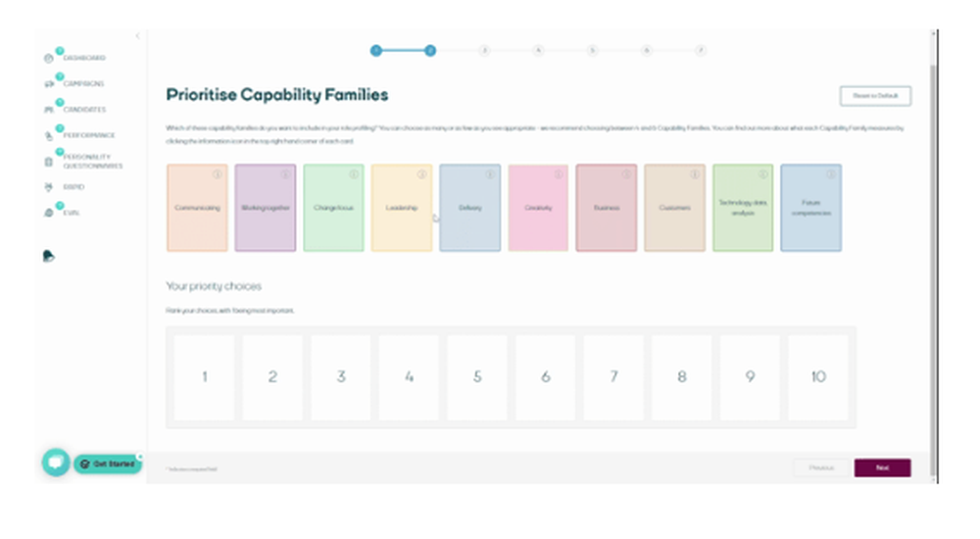
Task: Click the Performance sidebar icon
Action: (x=49, y=135)
